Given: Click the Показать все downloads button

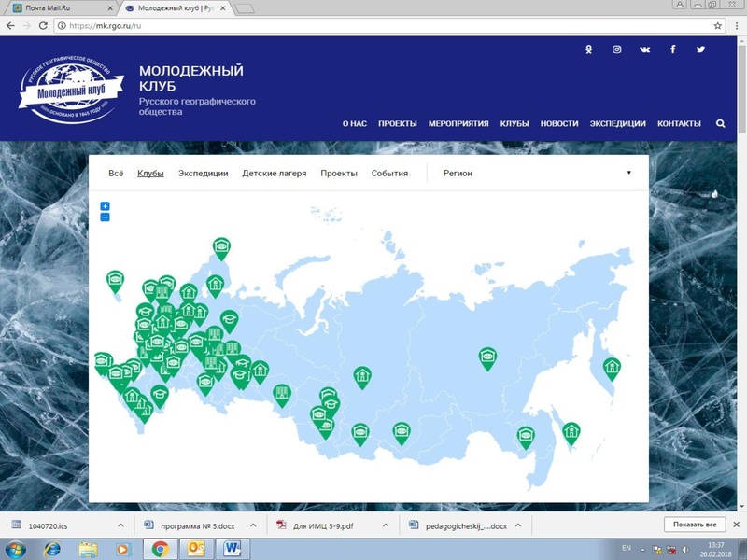Looking at the screenshot, I should tap(694, 525).
